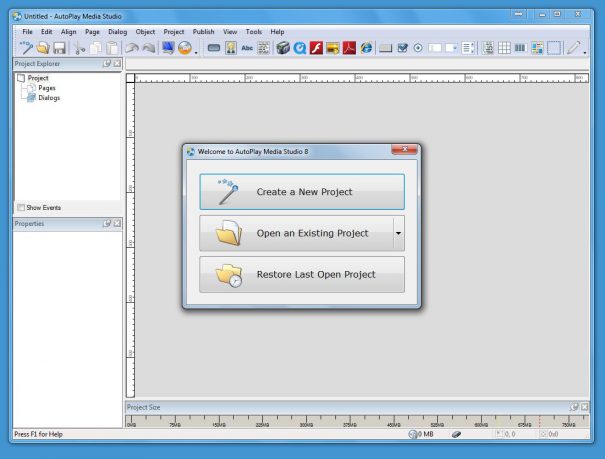The width and height of the screenshot is (605, 459).
Task: Click the Redo arrow toolbar icon
Action: point(149,48)
